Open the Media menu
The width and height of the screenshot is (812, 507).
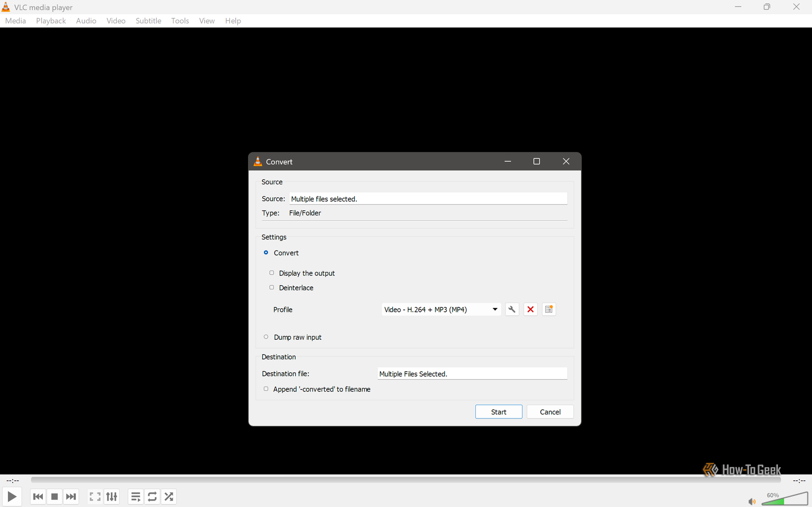(15, 21)
